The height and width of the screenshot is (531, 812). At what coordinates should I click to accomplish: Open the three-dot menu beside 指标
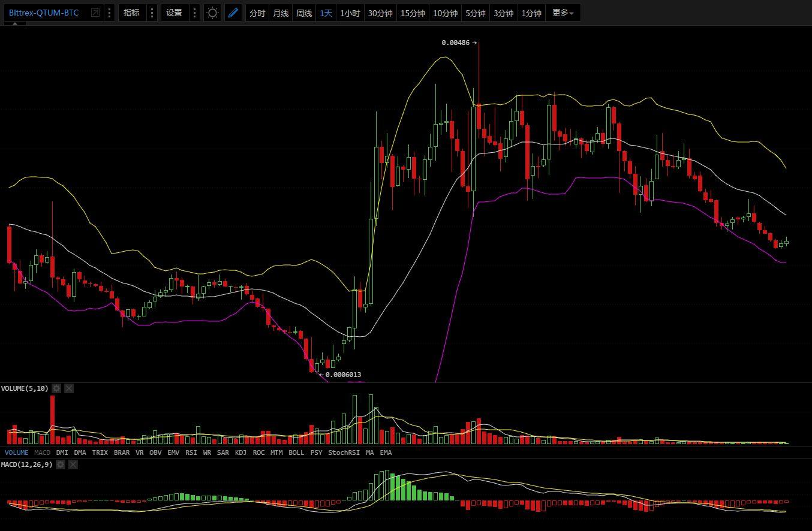click(x=152, y=13)
